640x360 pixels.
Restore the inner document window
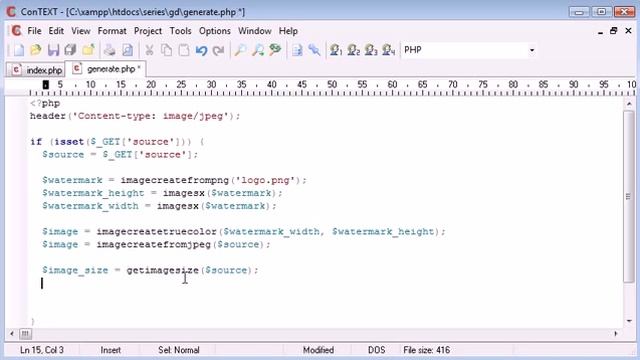(x=613, y=31)
